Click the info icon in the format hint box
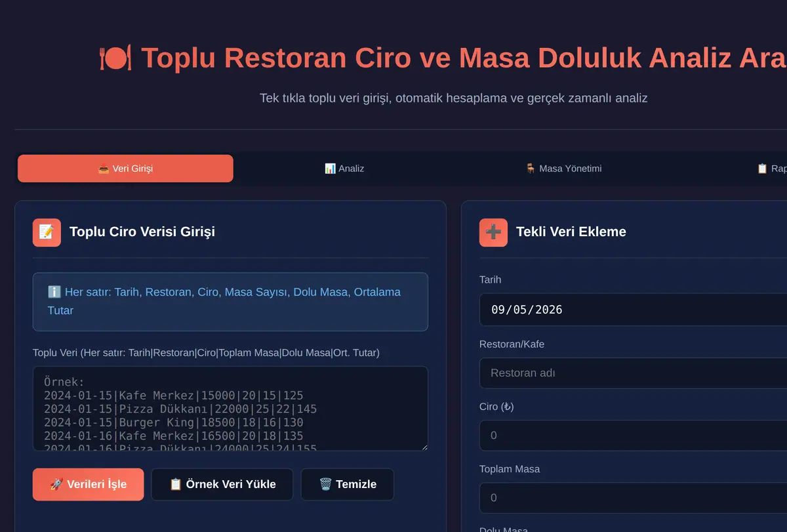 click(x=54, y=292)
